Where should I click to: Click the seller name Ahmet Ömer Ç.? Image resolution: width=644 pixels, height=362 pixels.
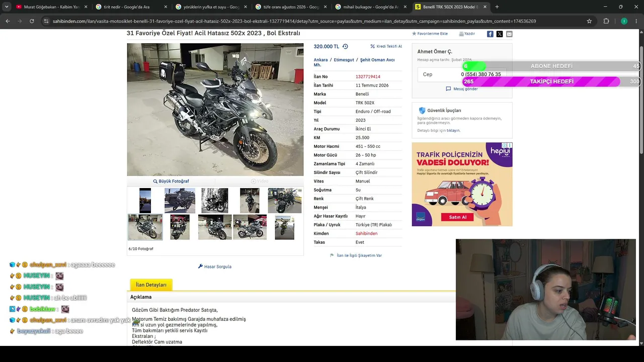[x=435, y=52]
